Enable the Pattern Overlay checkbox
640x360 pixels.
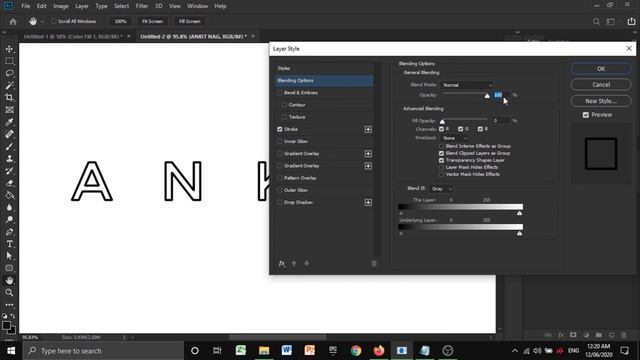click(280, 178)
